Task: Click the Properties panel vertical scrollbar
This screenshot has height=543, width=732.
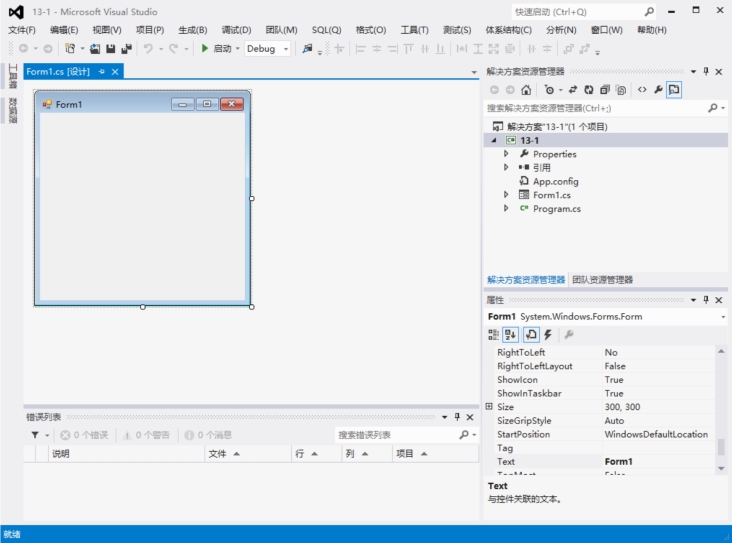Action: pyautogui.click(x=721, y=445)
